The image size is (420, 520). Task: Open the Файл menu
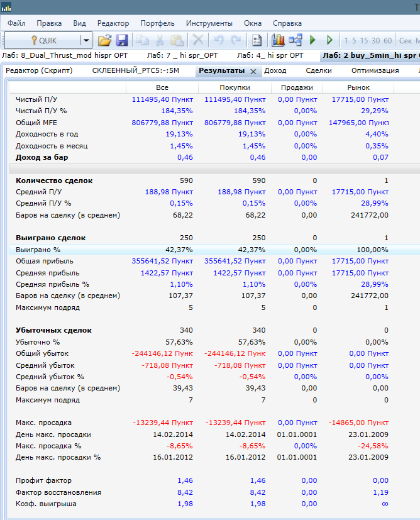[16, 23]
